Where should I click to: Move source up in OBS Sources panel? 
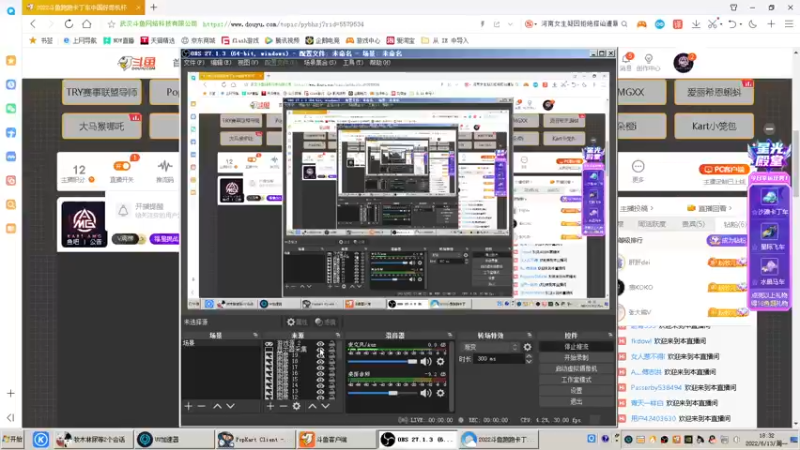tap(312, 406)
